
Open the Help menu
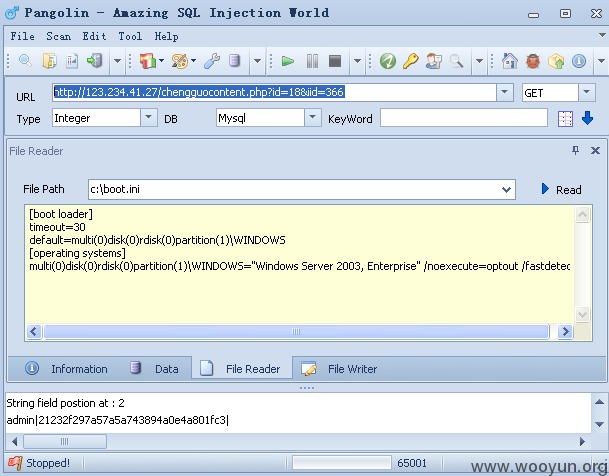tap(166, 36)
